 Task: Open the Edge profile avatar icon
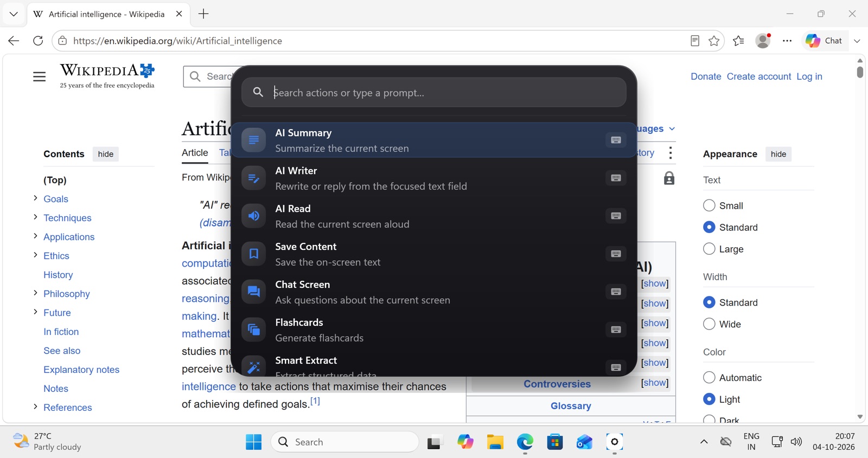click(x=763, y=41)
